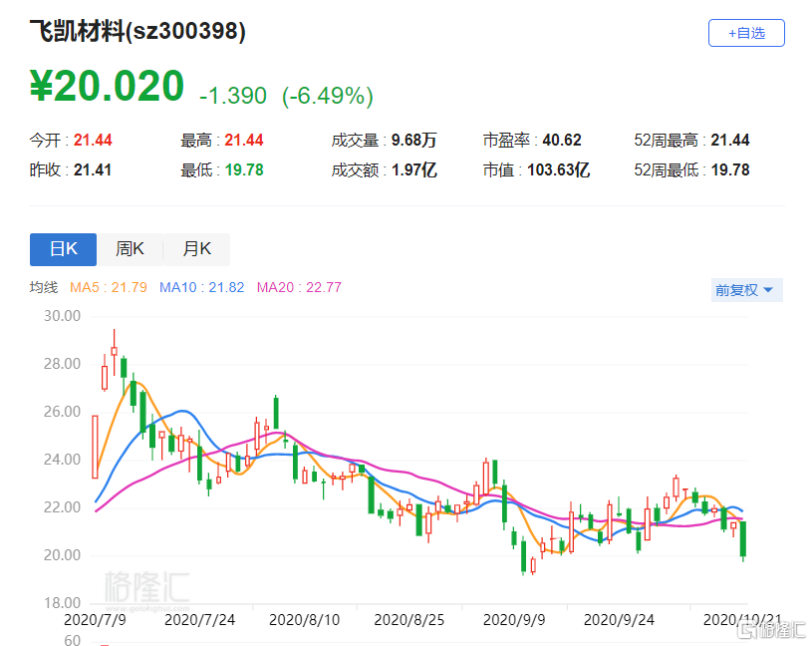812x646 pixels.
Task: Click the MA20 : 22.77 legend label
Action: 299,287
